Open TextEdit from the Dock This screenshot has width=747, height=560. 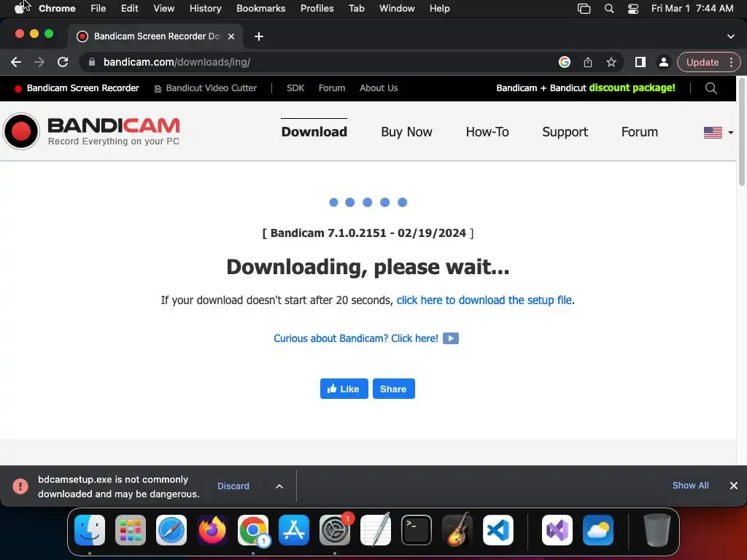pos(376,530)
